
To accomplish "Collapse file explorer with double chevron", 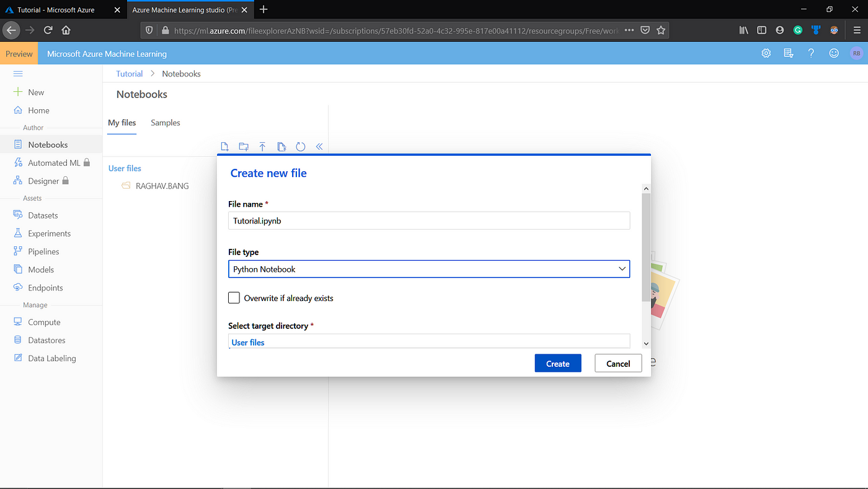I will coord(319,147).
